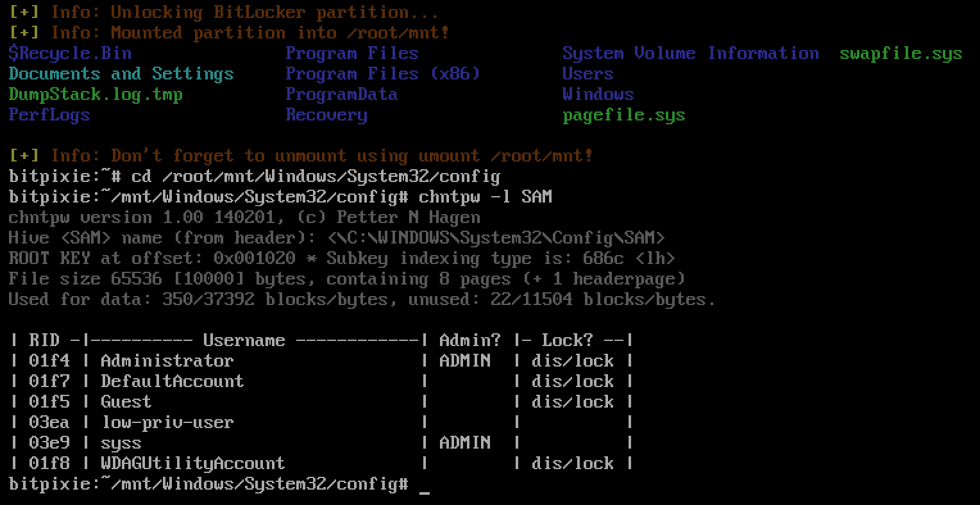
Task: Click the "chntpw -l SAM" command text
Action: pos(485,197)
